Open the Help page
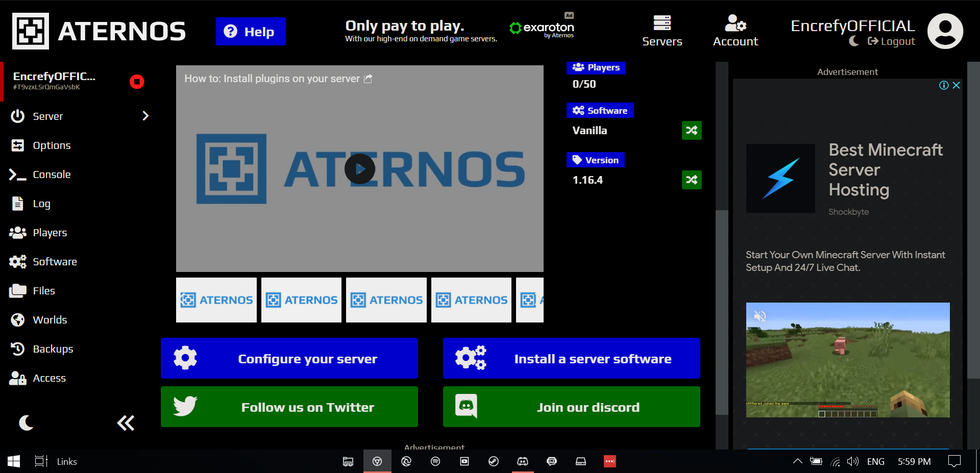This screenshot has height=473, width=980. pos(250,32)
